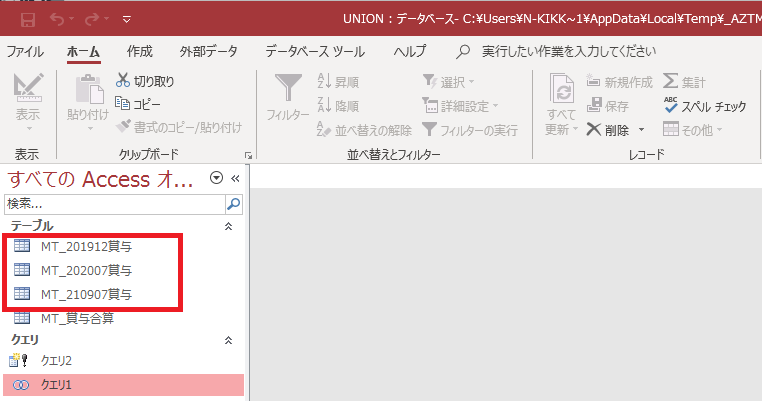Screen dimensions: 762x401
Task: Open the 外部データ ribbon tab
Action: (209, 51)
